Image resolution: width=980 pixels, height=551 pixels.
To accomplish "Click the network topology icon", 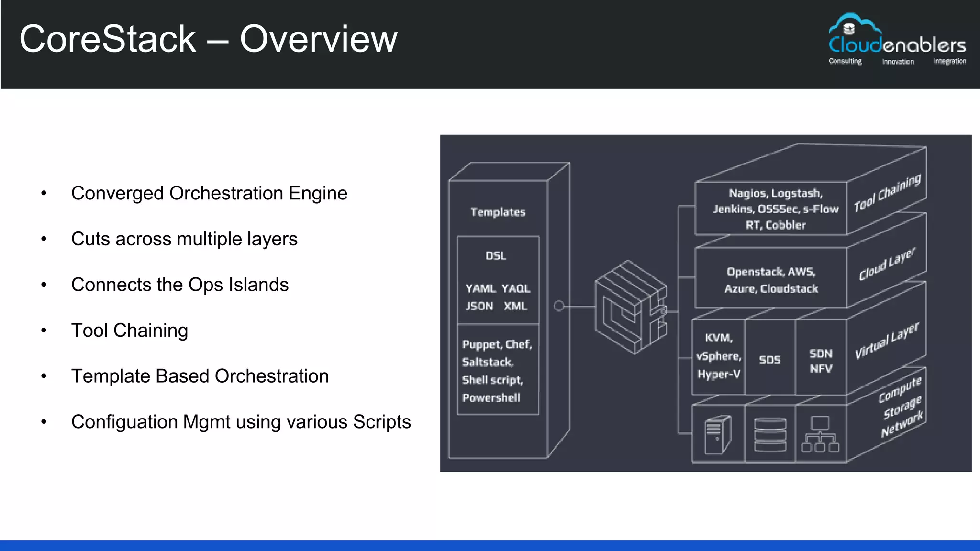I will (820, 434).
